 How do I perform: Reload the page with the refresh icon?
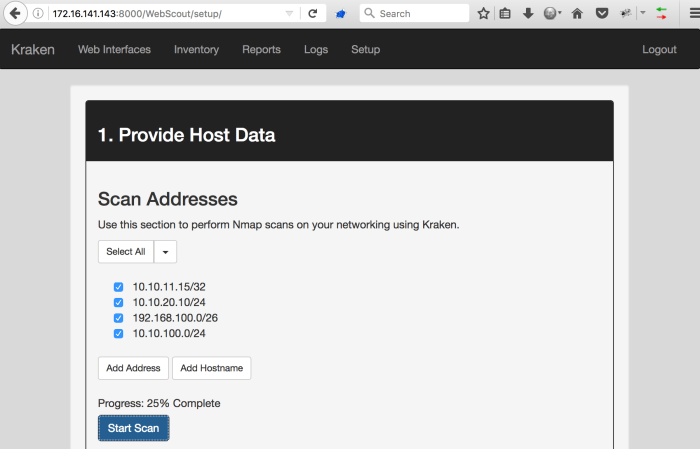(x=313, y=13)
